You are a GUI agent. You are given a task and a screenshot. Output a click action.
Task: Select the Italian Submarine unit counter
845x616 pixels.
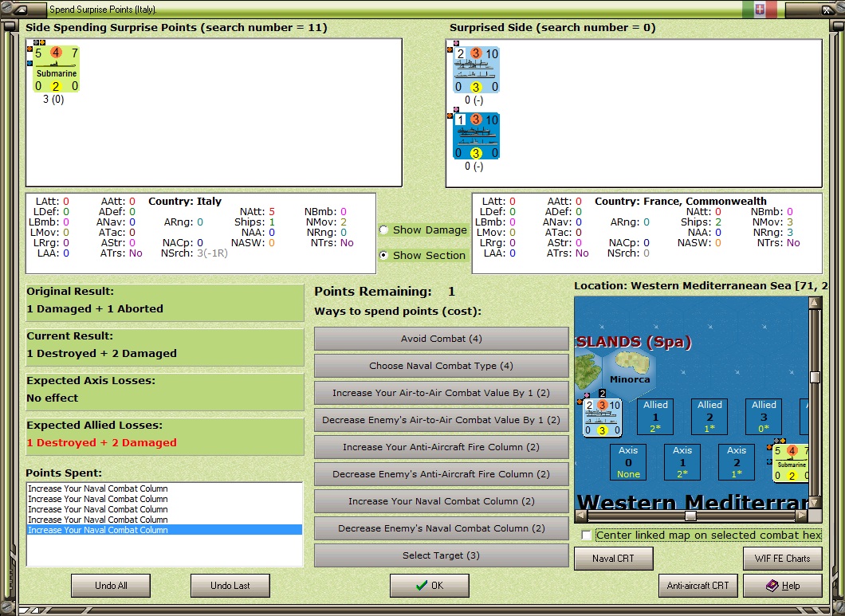pos(56,69)
